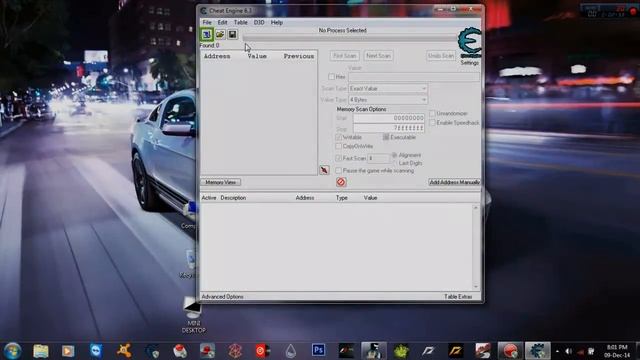
Task: Open File Explorer from taskbar
Action: click(41, 351)
